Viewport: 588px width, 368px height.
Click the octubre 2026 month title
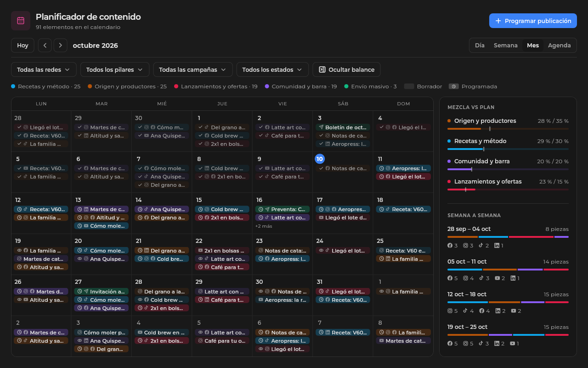pyautogui.click(x=95, y=46)
